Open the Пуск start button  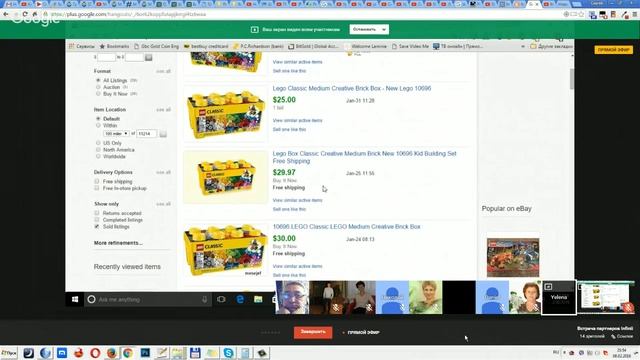click(x=9, y=353)
